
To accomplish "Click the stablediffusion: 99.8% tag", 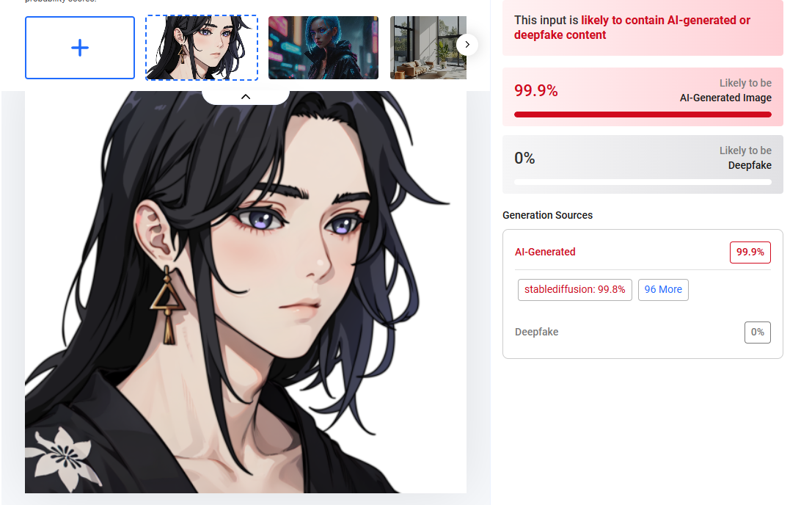I will (575, 289).
